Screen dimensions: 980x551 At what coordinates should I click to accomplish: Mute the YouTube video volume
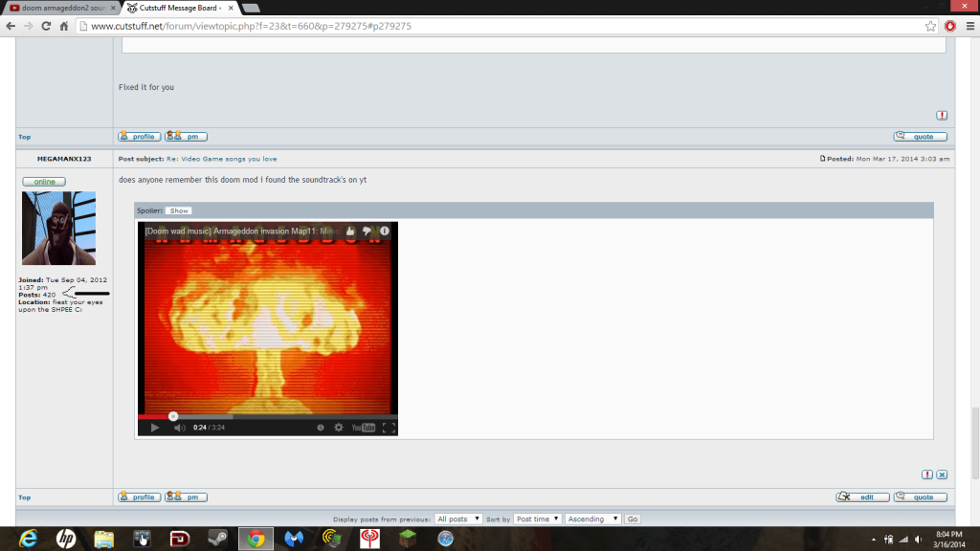(x=179, y=428)
